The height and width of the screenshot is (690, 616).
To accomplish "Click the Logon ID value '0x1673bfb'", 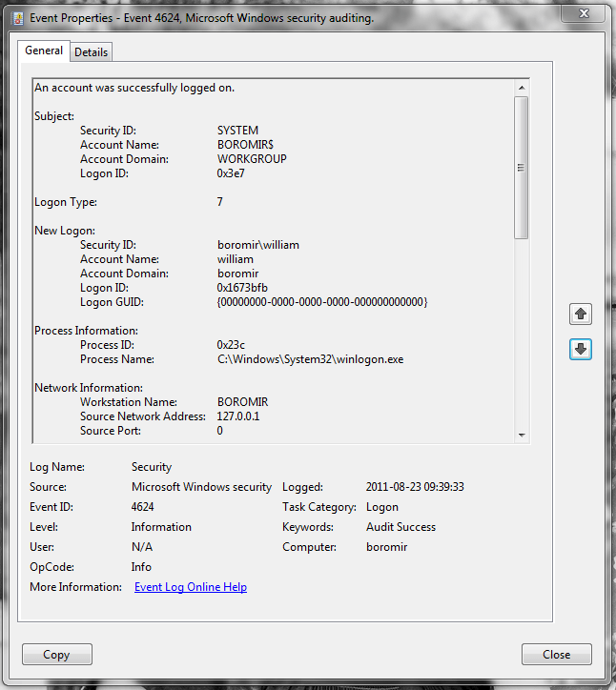I will [242, 288].
